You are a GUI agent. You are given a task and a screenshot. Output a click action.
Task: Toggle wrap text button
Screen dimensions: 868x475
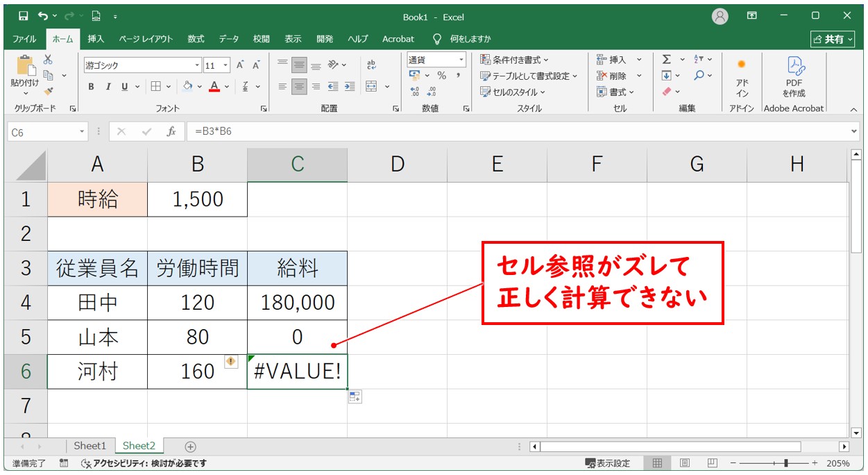(x=371, y=65)
